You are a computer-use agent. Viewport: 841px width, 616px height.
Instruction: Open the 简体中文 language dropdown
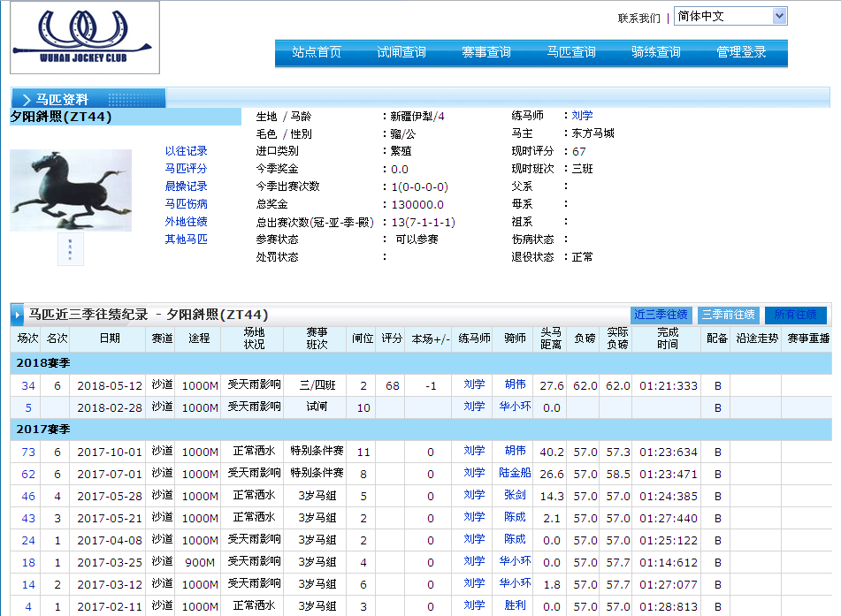[730, 17]
